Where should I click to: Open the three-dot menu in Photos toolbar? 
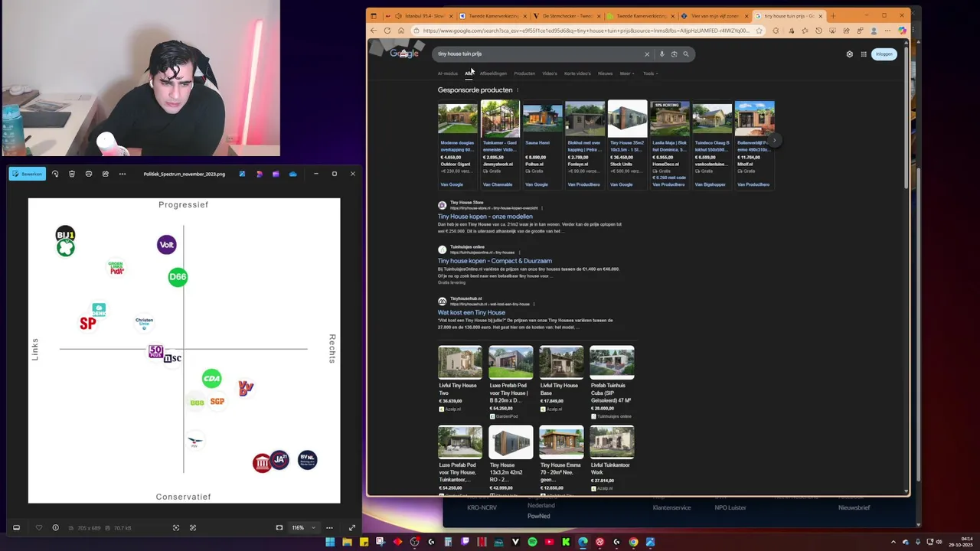[122, 174]
